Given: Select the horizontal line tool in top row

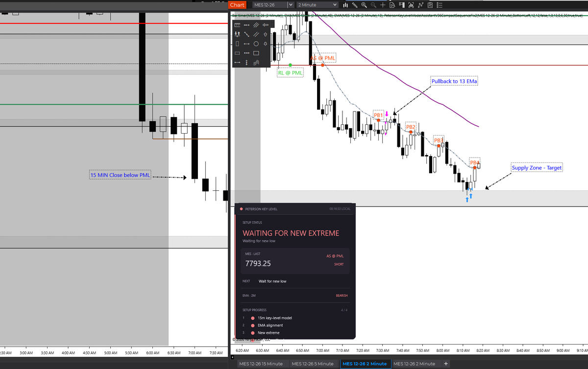Looking at the screenshot, I should tap(246, 25).
